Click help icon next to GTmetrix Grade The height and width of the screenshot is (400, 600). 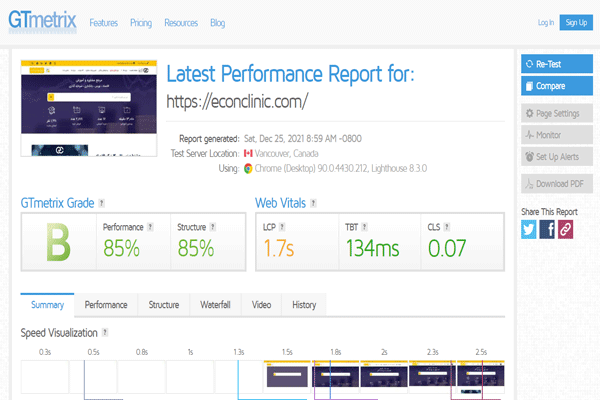pos(102,203)
